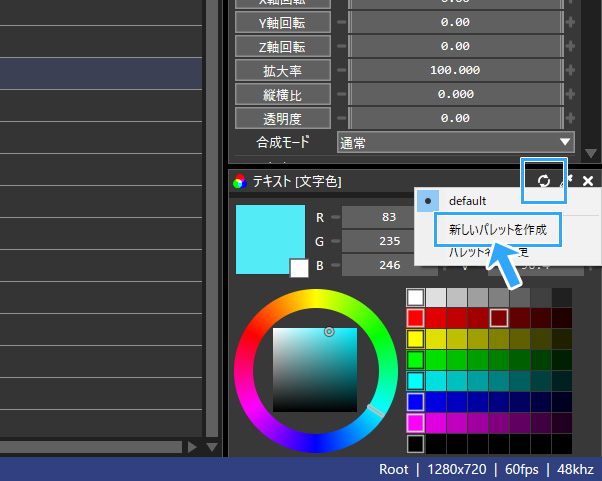602x481 pixels.
Task: Pick the pure green palette swatch
Action: 415,360
